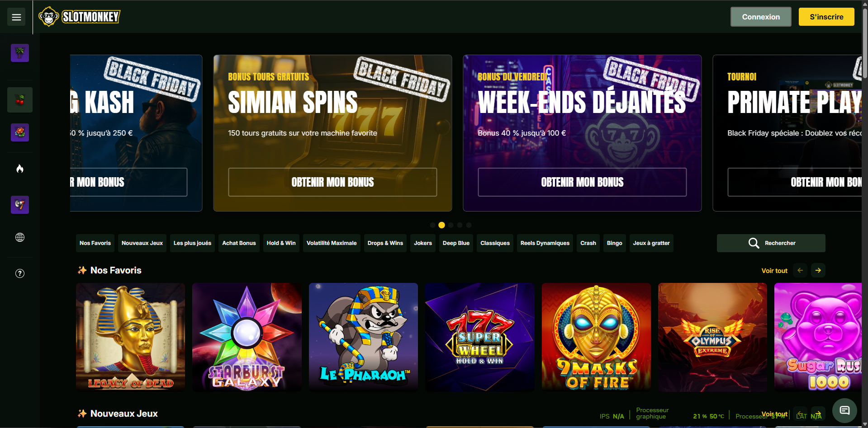Screen dimensions: 868x428
Task: Open the Starburst Galaxy game thumbnail
Action: [247, 337]
